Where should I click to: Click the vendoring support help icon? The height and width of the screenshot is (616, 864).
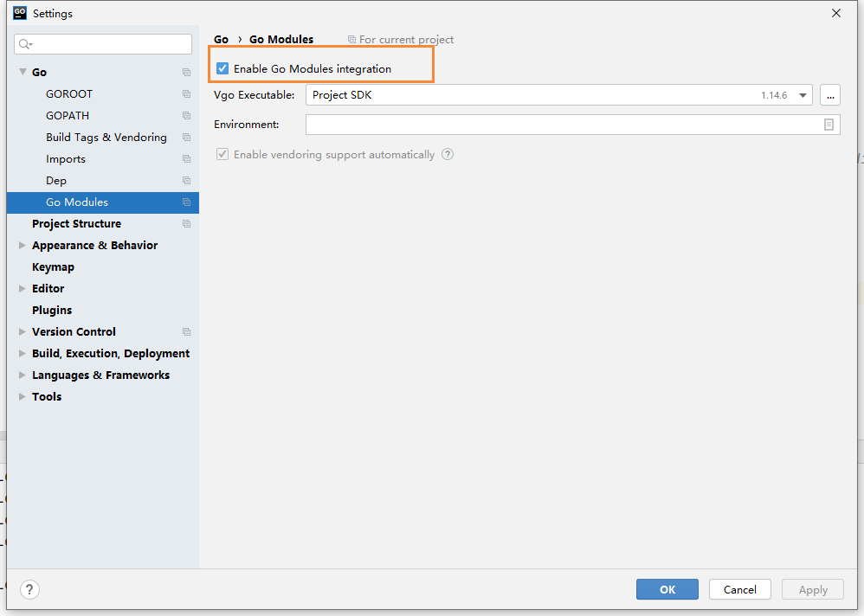click(448, 155)
